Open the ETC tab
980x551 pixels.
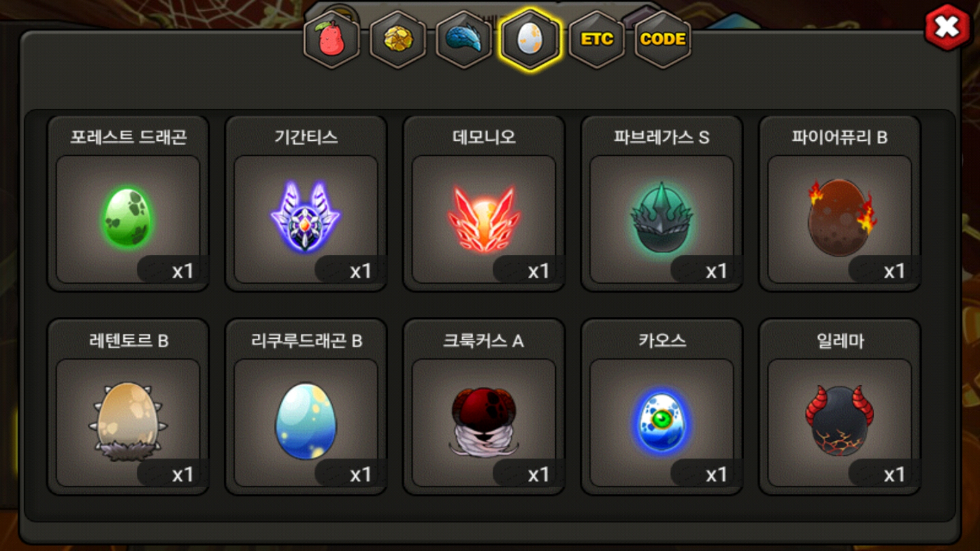tap(597, 39)
